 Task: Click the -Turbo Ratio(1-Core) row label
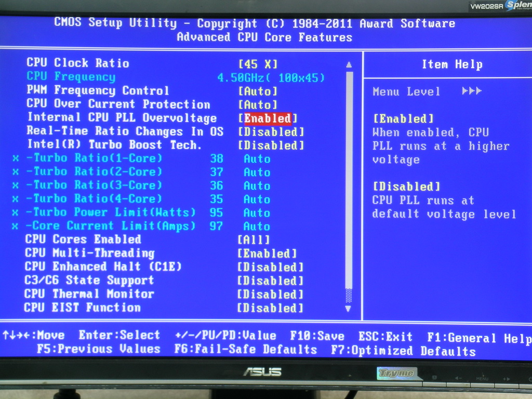pos(94,158)
